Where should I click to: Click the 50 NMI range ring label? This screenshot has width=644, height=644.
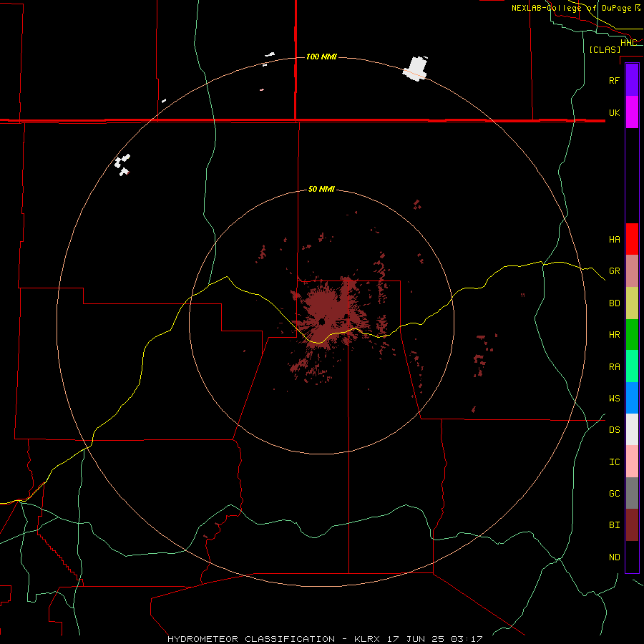coord(321,189)
